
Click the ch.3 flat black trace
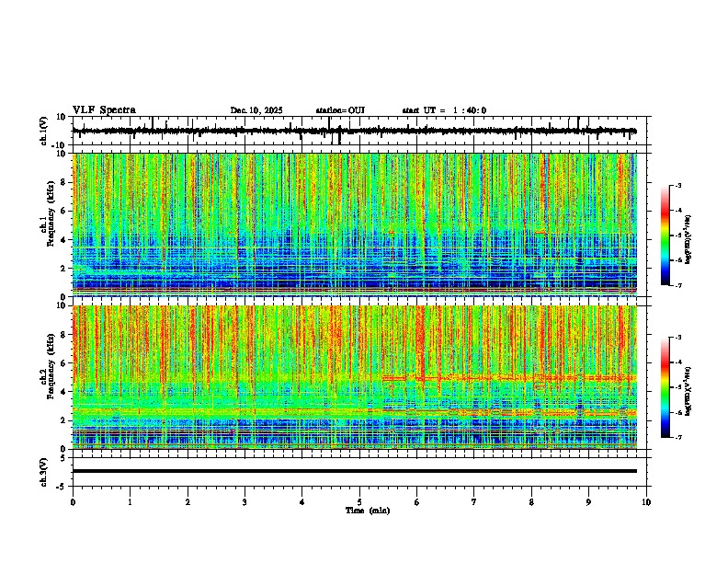355,471
